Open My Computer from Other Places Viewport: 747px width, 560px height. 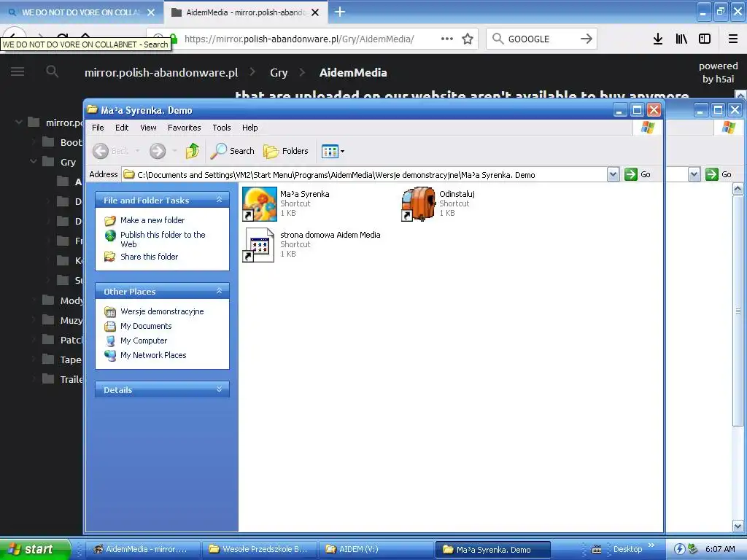(x=144, y=341)
